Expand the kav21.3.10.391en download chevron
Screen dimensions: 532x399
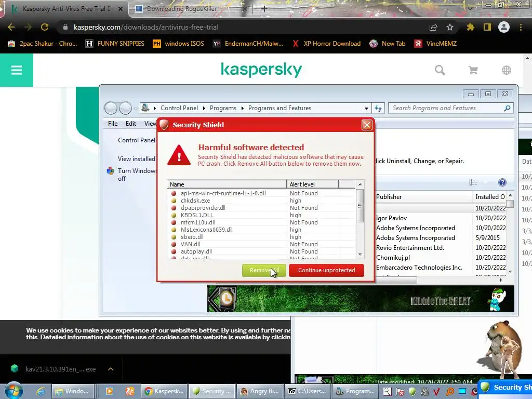click(111, 369)
